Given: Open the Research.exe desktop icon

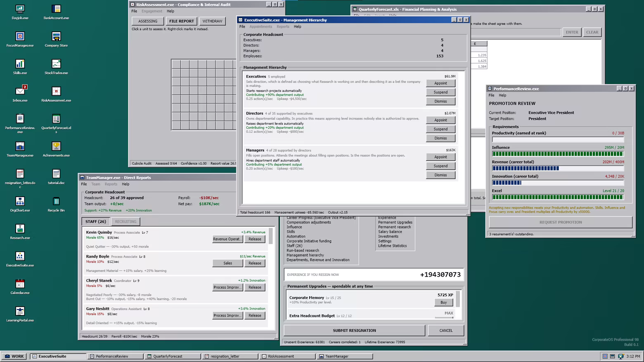Looking at the screenshot, I should [x=20, y=232].
